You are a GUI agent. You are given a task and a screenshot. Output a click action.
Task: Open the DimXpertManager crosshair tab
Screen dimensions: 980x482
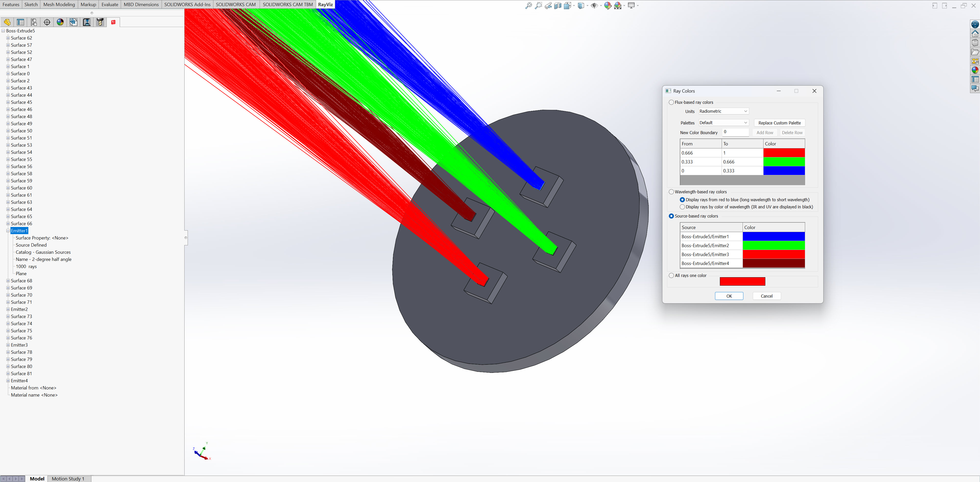pyautogui.click(x=47, y=22)
